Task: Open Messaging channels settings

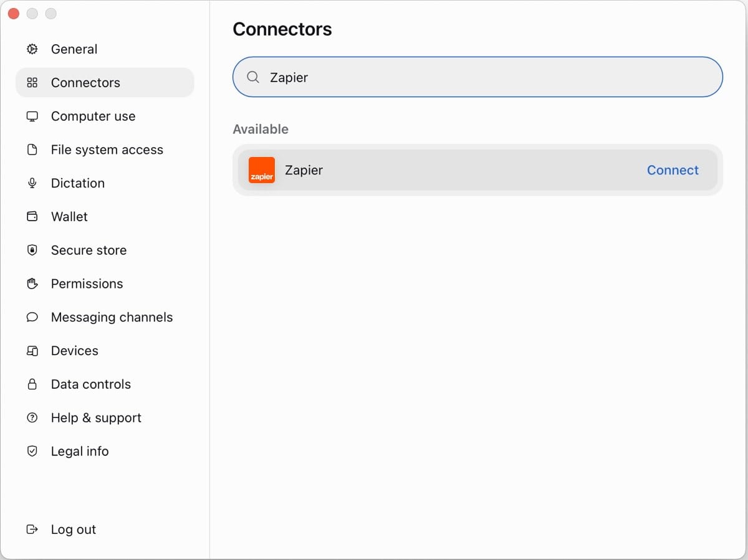Action: (105, 318)
